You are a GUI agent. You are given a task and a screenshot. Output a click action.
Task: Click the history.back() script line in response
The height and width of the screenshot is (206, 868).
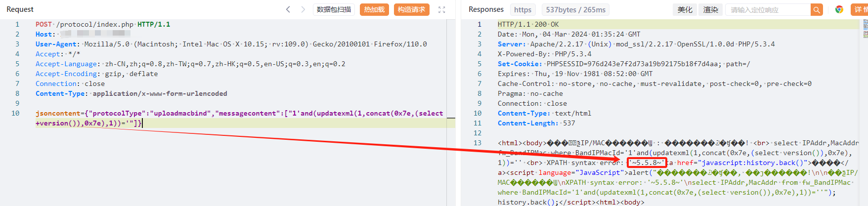point(571,202)
